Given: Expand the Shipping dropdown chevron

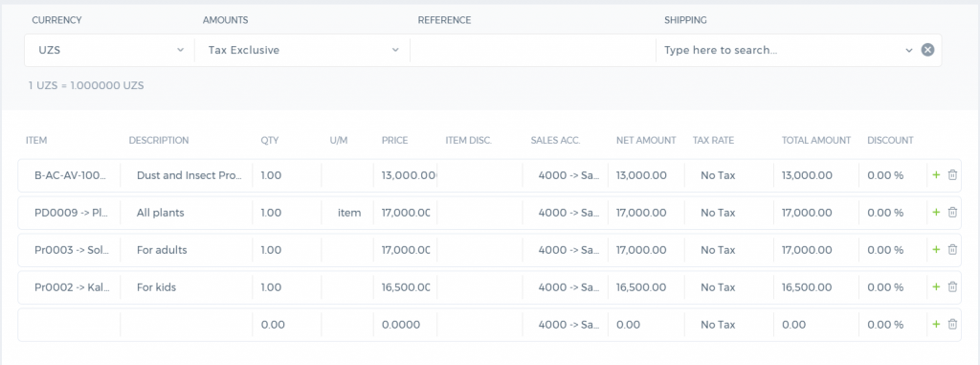Looking at the screenshot, I should 909,50.
